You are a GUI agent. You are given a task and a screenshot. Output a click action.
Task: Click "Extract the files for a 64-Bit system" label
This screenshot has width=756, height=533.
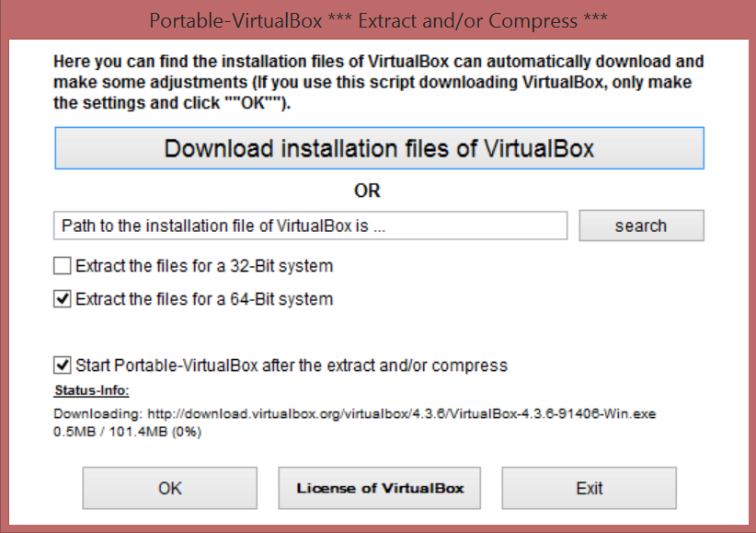[204, 299]
